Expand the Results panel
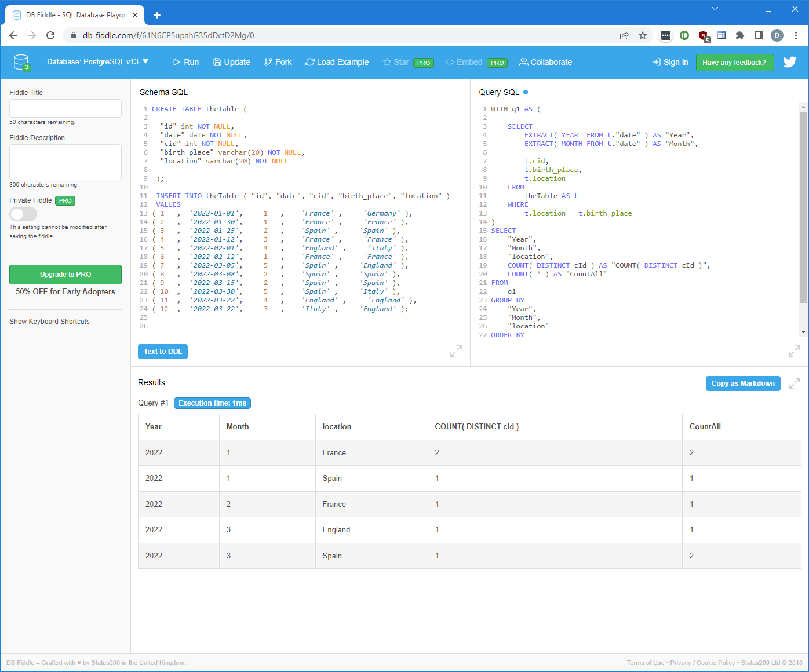809x672 pixels. click(x=795, y=383)
